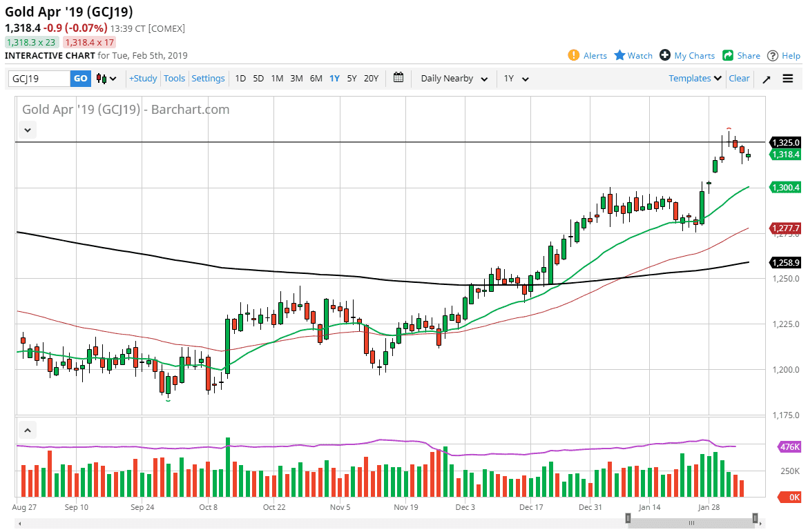Open Help question mark icon
The width and height of the screenshot is (808, 532).
click(x=773, y=55)
